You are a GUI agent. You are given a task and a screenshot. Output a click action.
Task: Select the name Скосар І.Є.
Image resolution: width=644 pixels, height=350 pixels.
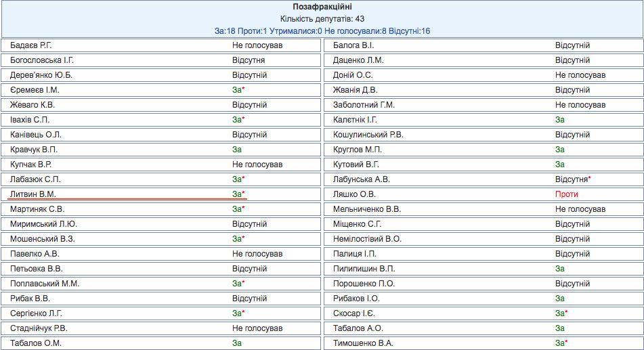pyautogui.click(x=354, y=313)
